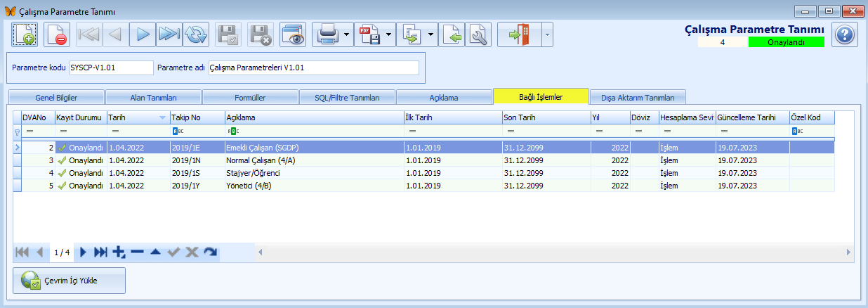Sort by the Tarih column header

133,117
